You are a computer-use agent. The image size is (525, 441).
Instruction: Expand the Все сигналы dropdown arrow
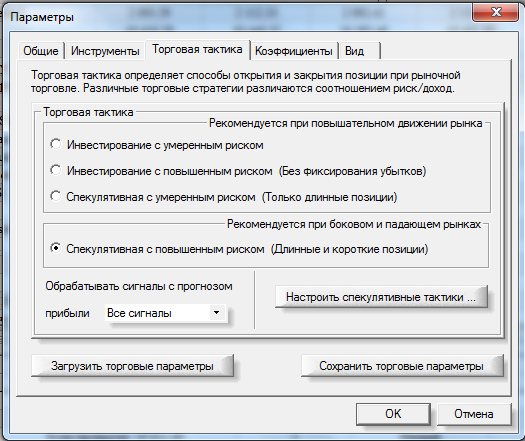217,313
